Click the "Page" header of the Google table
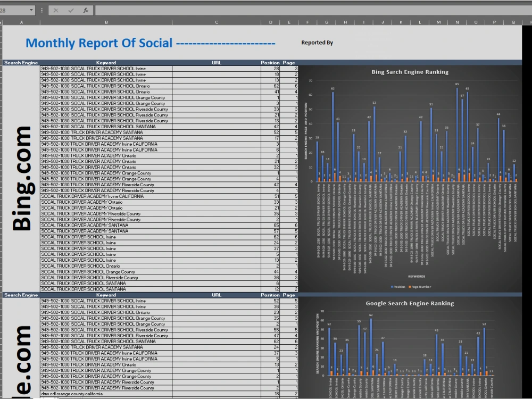The image size is (532, 399). 289,295
